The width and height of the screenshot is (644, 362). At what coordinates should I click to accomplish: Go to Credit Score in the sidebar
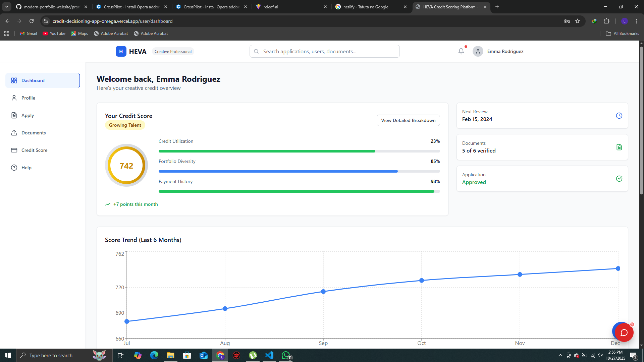click(x=34, y=150)
